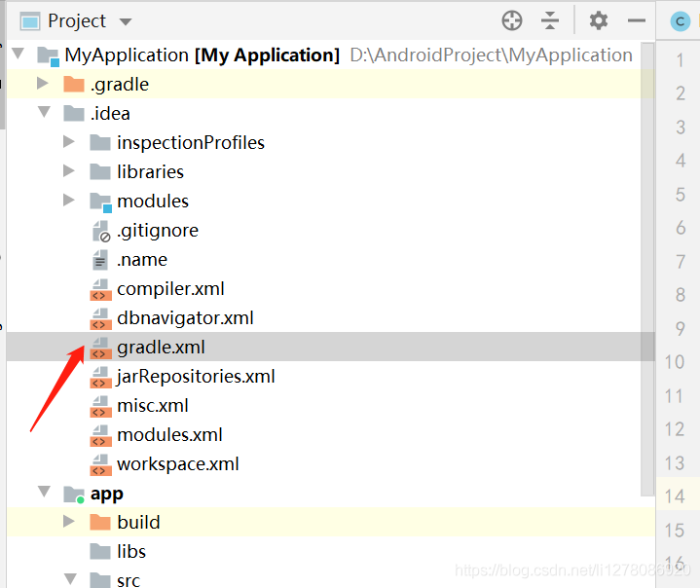
Task: Open the Project view dropdown
Action: pos(124,20)
